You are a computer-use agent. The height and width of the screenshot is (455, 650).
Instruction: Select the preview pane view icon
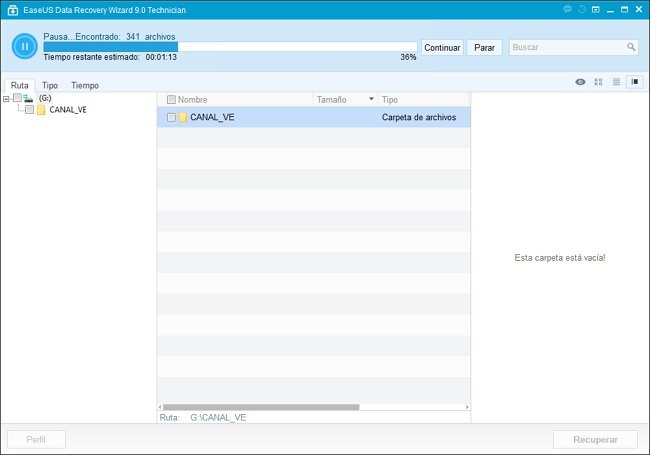[x=635, y=82]
